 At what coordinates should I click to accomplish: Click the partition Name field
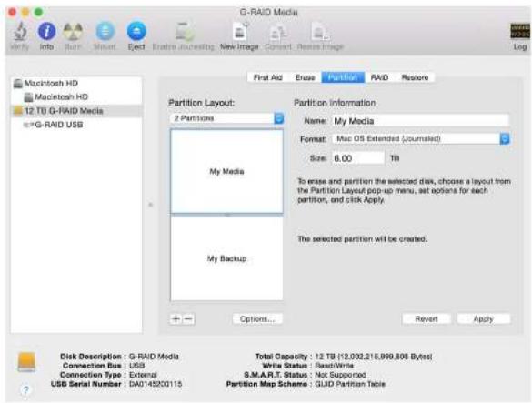click(x=421, y=121)
